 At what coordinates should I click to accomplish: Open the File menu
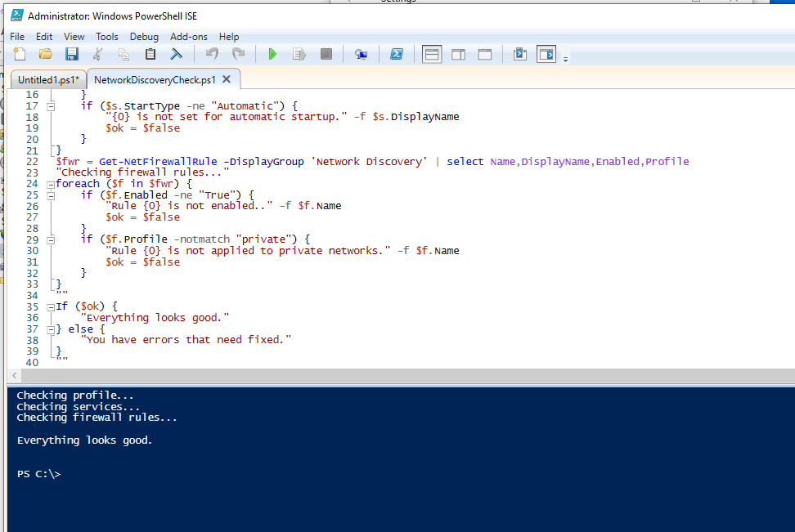17,37
